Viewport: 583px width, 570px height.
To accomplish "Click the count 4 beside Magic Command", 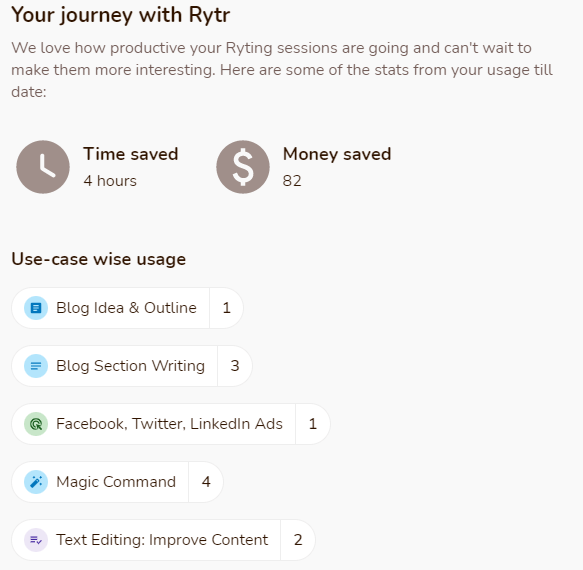I will 206,482.
